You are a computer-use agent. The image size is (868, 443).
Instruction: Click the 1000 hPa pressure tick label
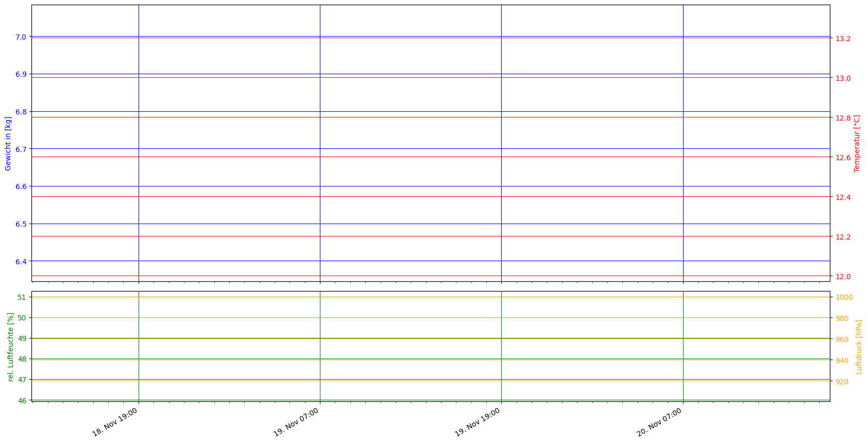pos(844,297)
